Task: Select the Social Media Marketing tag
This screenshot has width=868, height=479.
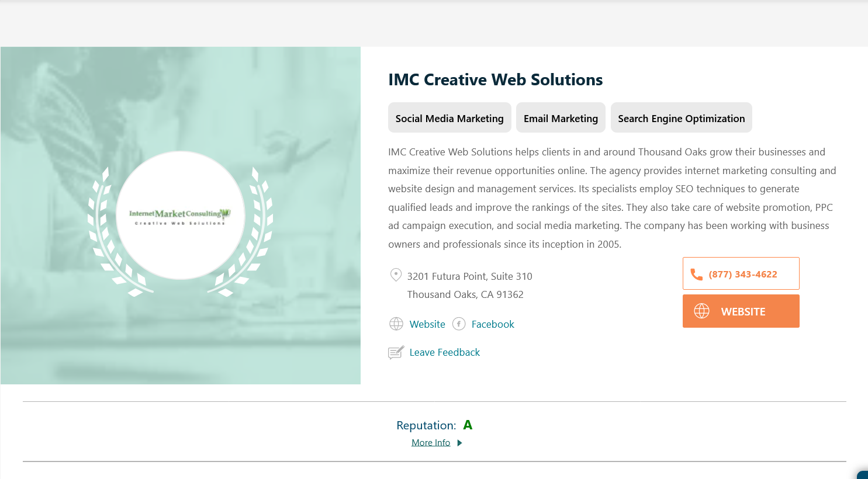Action: tap(449, 118)
